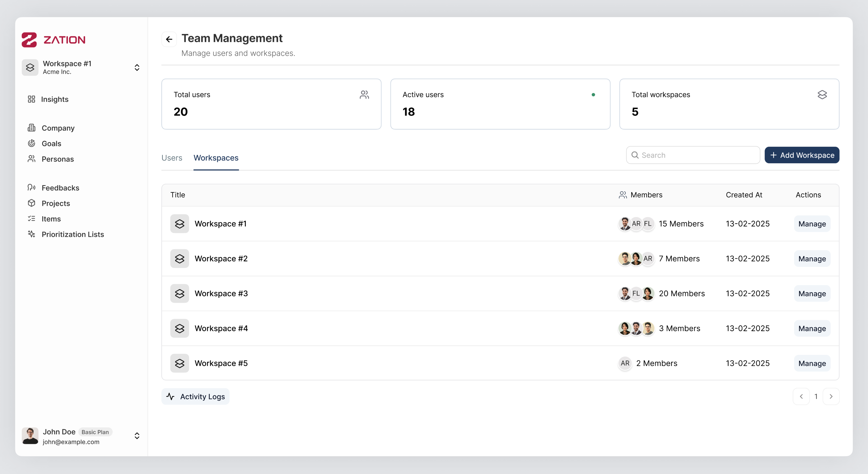Click the back arrow beside Team Management
Screen dimensions: 868x474
169,39
